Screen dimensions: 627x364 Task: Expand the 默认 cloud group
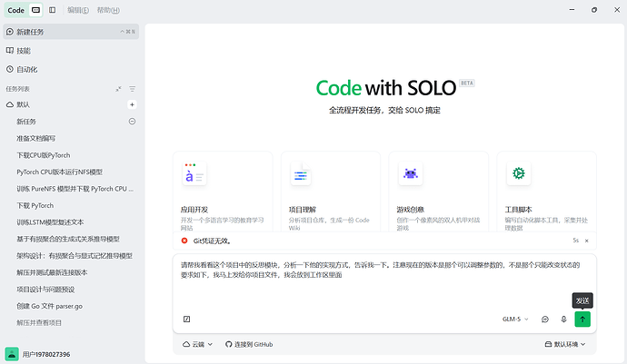point(18,104)
